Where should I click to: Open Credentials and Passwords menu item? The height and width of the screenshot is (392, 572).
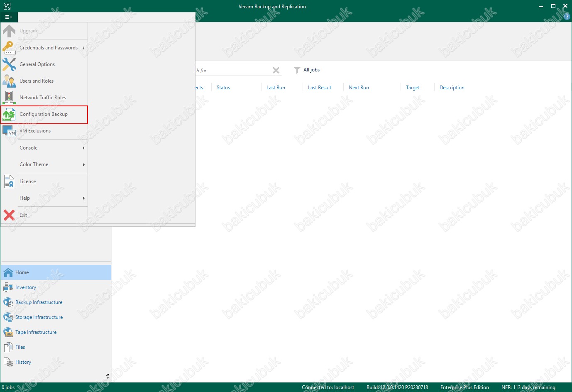pyautogui.click(x=44, y=48)
